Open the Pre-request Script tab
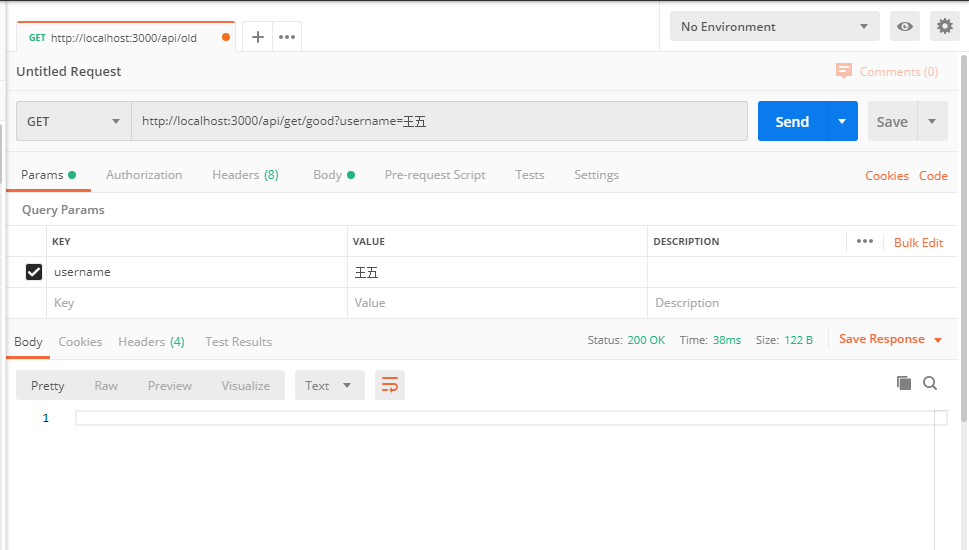 tap(435, 175)
